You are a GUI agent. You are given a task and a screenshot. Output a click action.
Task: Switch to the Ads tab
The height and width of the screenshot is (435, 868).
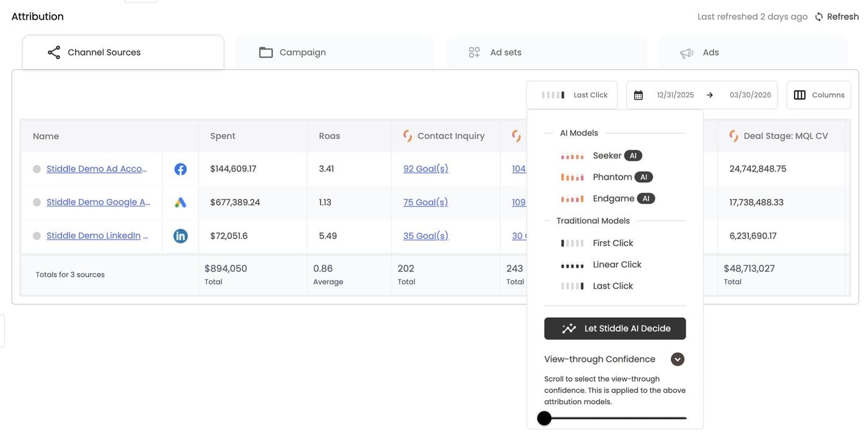click(x=753, y=52)
